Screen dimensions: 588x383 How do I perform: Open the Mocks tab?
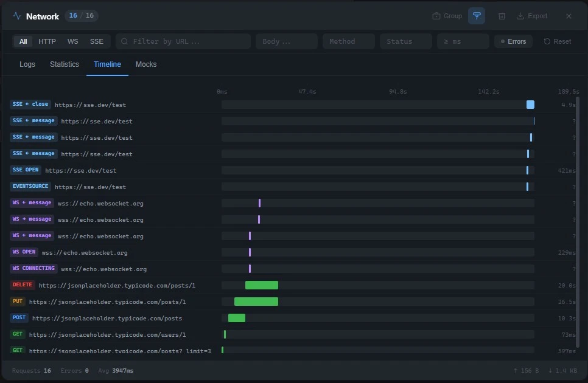146,64
